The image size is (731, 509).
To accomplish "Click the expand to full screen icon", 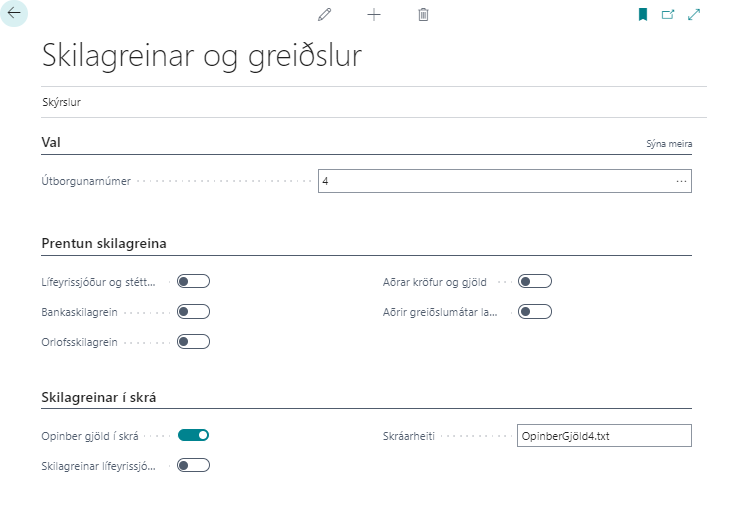I will click(694, 15).
